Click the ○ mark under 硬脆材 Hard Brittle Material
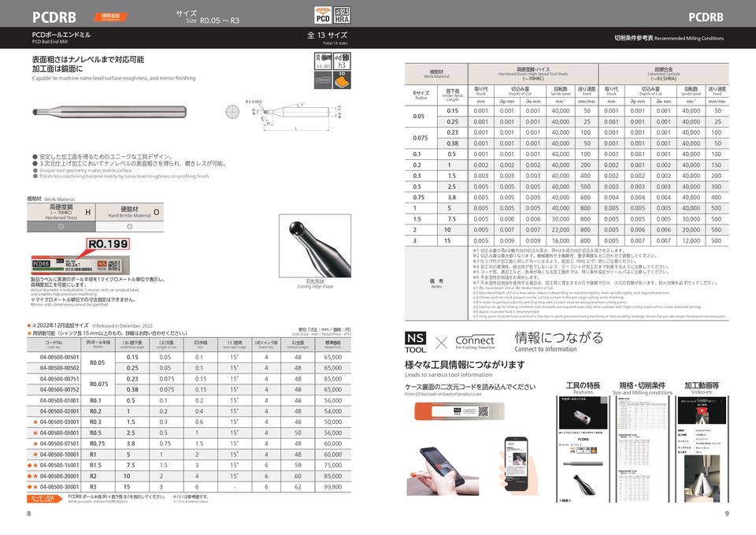The width and height of the screenshot is (756, 535). click(129, 226)
